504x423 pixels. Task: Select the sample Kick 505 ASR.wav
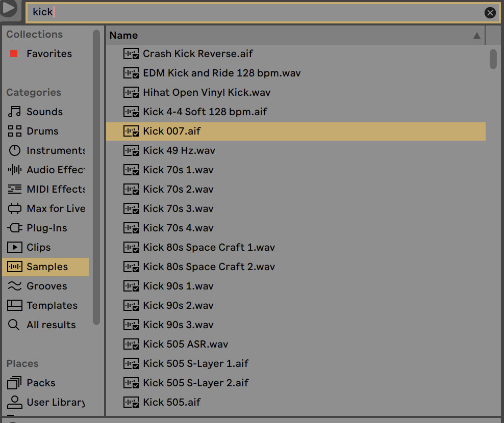pos(185,344)
